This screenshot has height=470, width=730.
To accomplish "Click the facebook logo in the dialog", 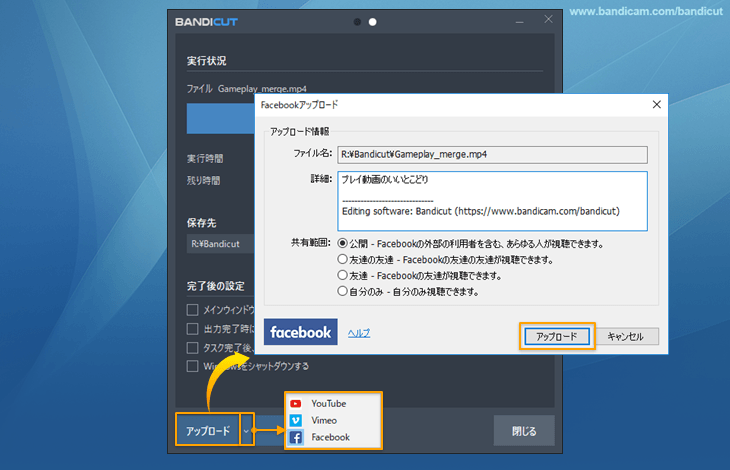I will click(300, 332).
